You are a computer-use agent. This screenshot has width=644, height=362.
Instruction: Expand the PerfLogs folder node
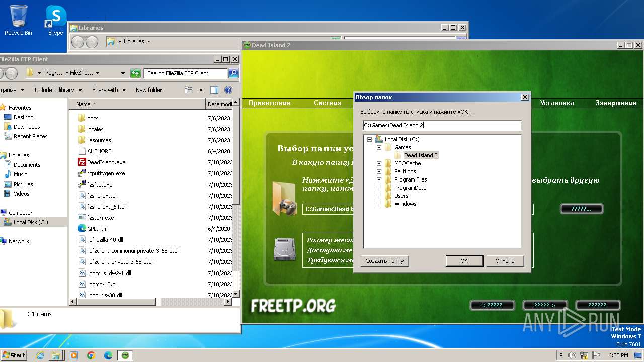click(379, 172)
